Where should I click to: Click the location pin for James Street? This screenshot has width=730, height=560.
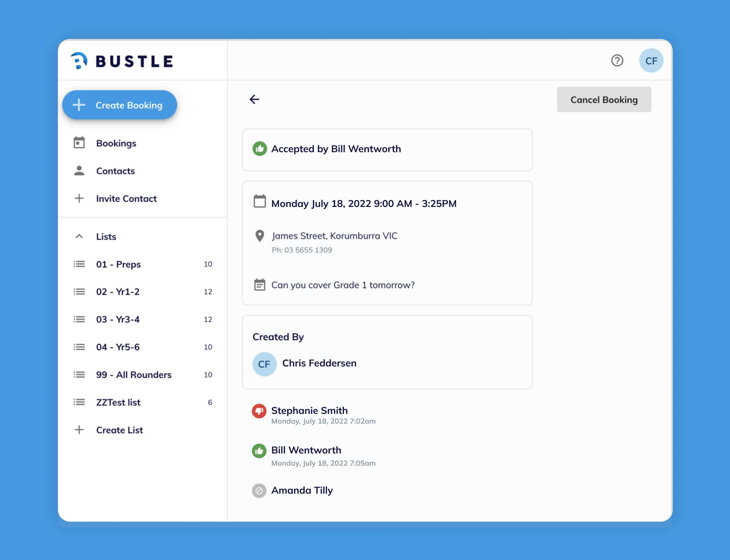pos(259,235)
